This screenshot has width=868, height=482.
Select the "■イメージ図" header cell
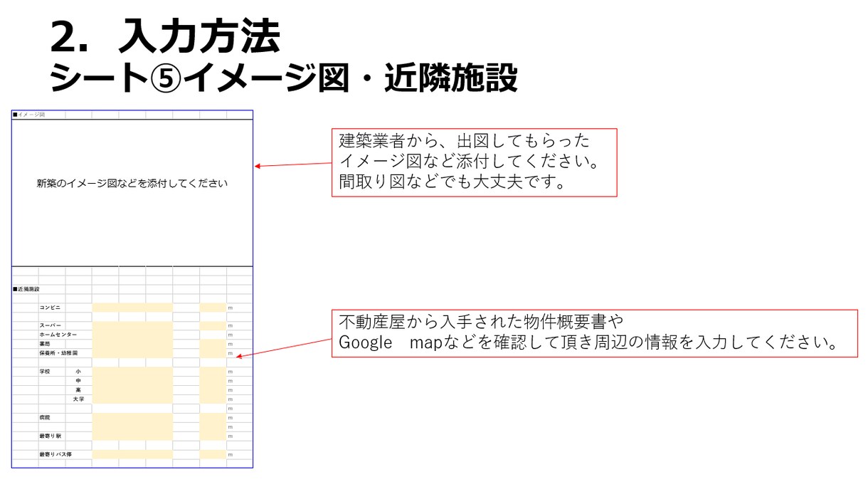coord(29,115)
